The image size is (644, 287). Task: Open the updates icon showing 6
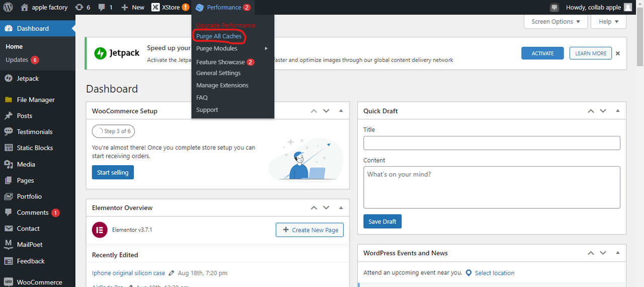coord(79,7)
